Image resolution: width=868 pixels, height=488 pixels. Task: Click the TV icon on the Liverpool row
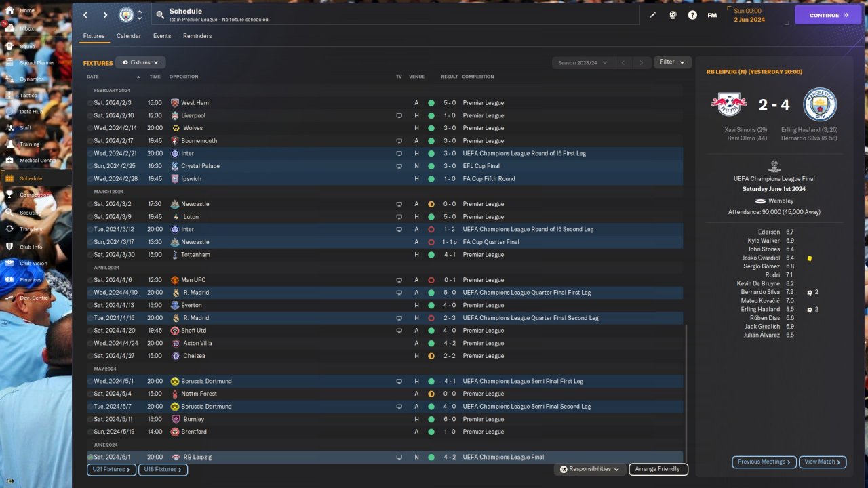(399, 116)
